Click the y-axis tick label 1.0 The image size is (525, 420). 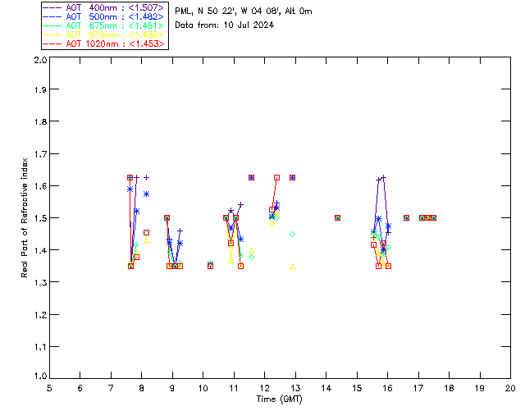click(40, 376)
